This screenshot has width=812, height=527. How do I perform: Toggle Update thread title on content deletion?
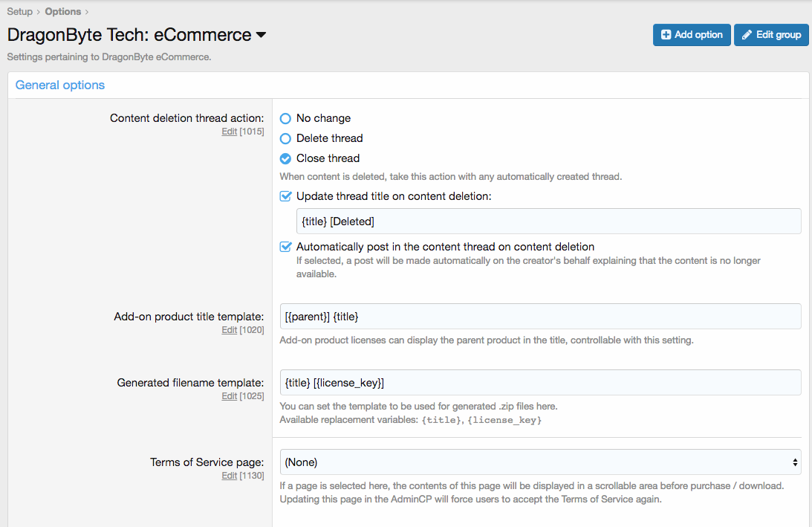click(x=285, y=196)
